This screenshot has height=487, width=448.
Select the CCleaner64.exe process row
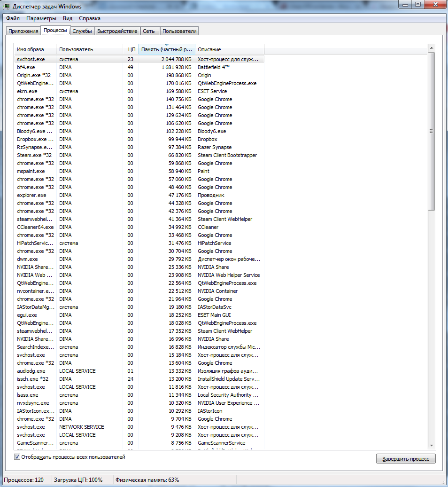click(x=139, y=228)
